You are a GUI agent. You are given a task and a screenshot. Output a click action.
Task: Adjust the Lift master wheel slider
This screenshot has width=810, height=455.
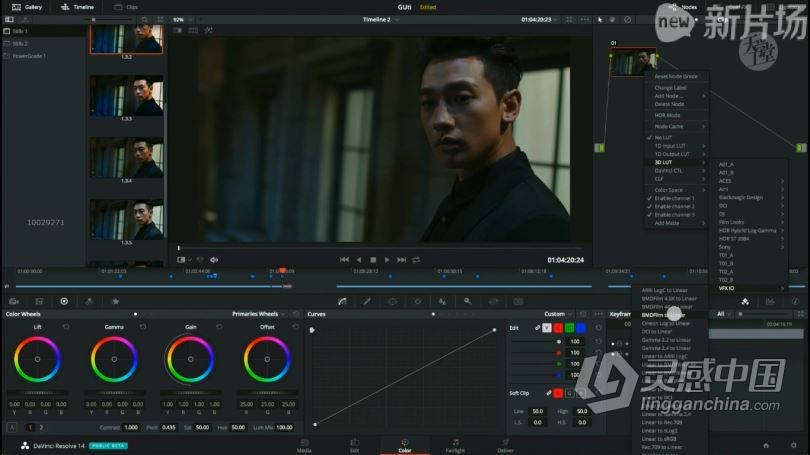click(37, 393)
